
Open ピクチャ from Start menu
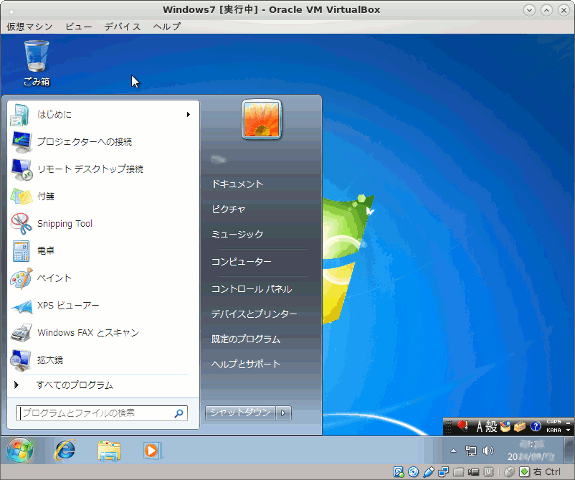228,209
